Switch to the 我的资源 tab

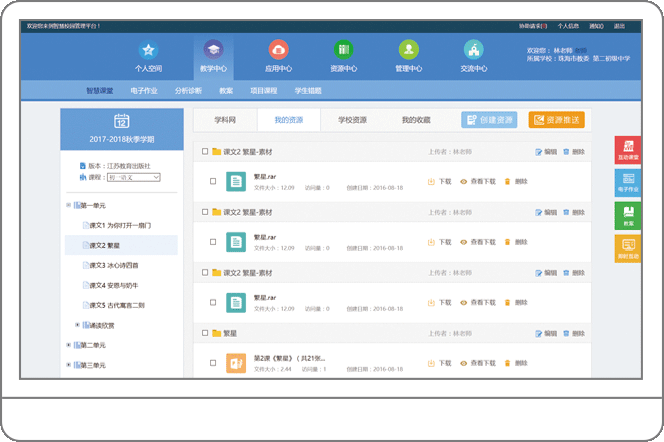(x=289, y=120)
